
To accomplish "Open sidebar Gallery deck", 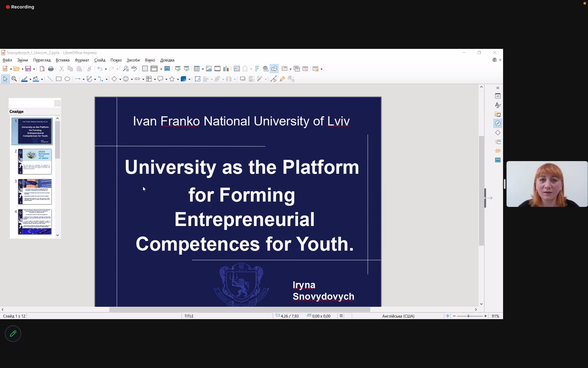I will pos(498,114).
